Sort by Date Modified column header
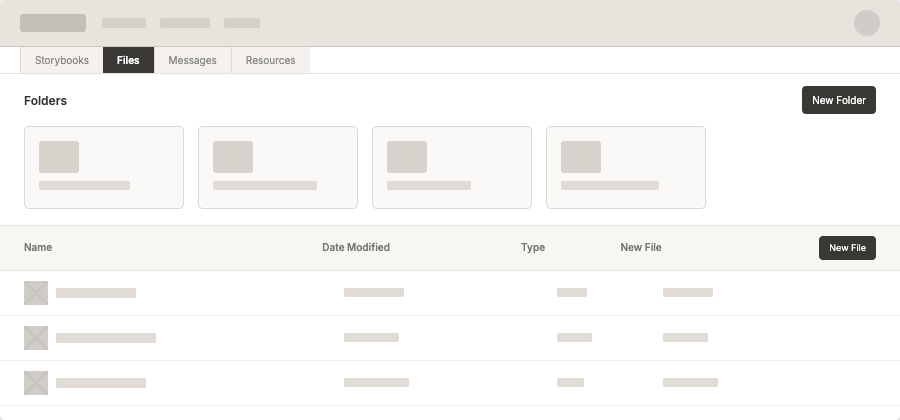This screenshot has height=420, width=900. click(x=356, y=247)
